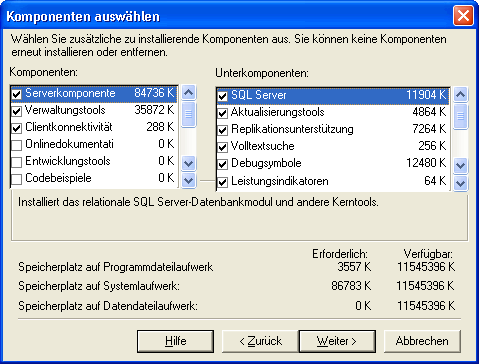Click the Komponenten list scroll-up arrow
This screenshot has width=479, height=364.
[189, 92]
